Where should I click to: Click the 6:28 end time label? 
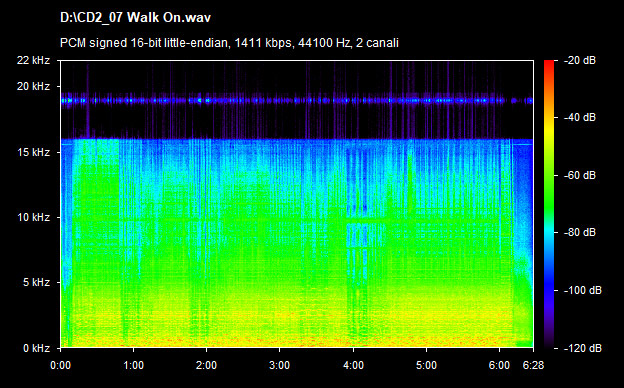coord(533,365)
